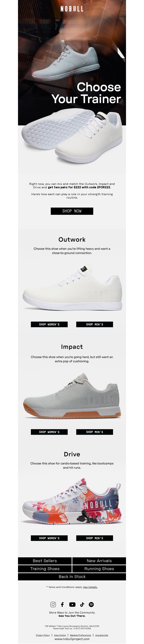
Task: Select the Running Shoes category
Action: point(99,569)
